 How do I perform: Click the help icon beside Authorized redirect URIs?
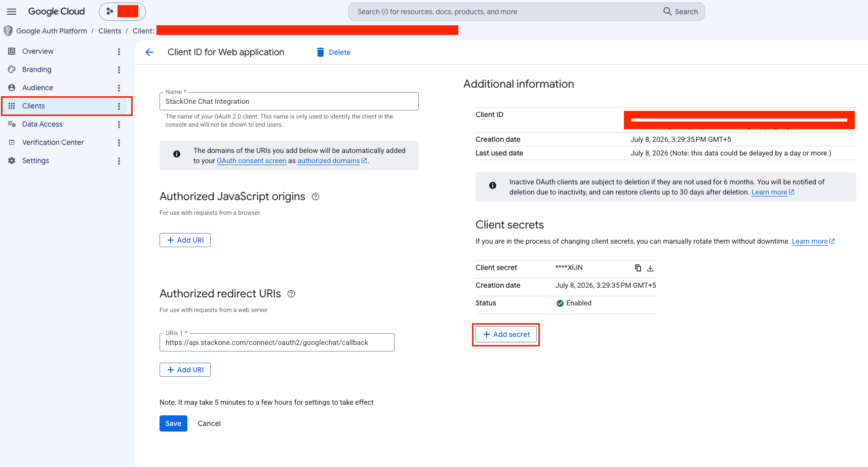[x=291, y=294]
